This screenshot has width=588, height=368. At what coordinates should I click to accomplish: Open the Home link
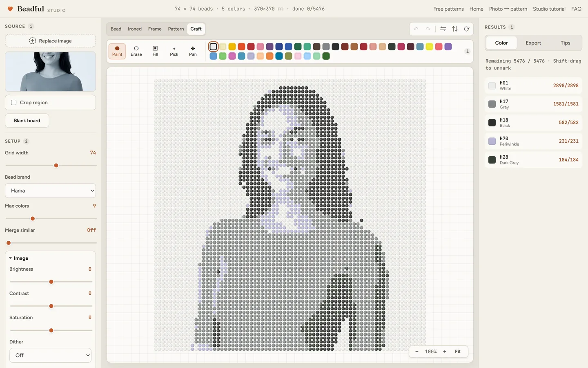pos(476,9)
